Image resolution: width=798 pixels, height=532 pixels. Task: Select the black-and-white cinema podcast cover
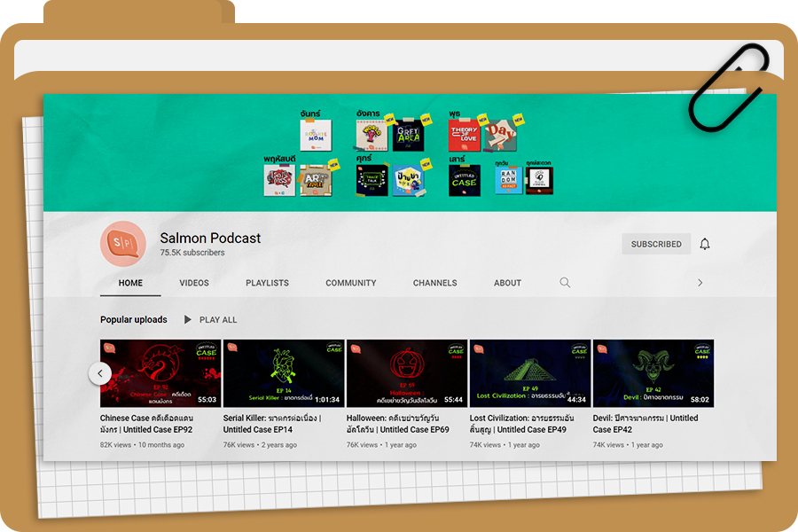pyautogui.click(x=539, y=180)
